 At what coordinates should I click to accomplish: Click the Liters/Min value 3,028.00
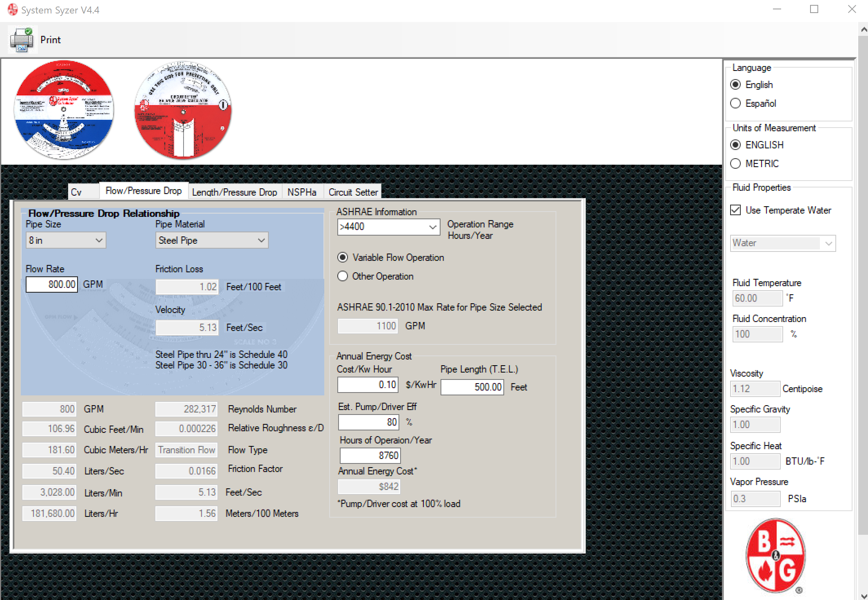pos(49,492)
